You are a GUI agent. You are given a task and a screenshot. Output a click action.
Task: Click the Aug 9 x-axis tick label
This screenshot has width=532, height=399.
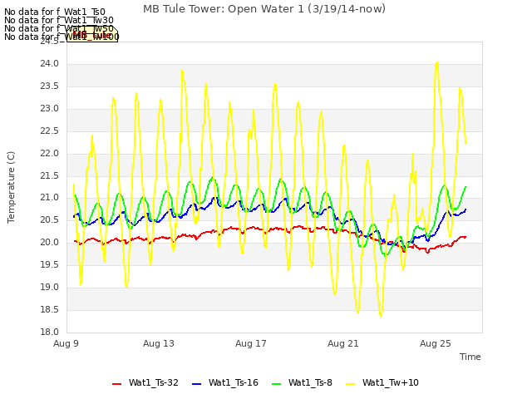[66, 343]
